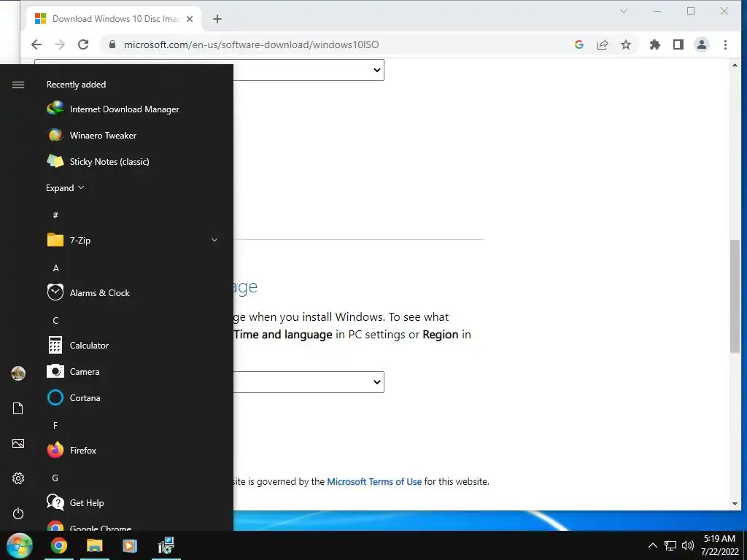Open Chrome three-dot menu
Viewport: 747px width, 560px height.
click(725, 44)
